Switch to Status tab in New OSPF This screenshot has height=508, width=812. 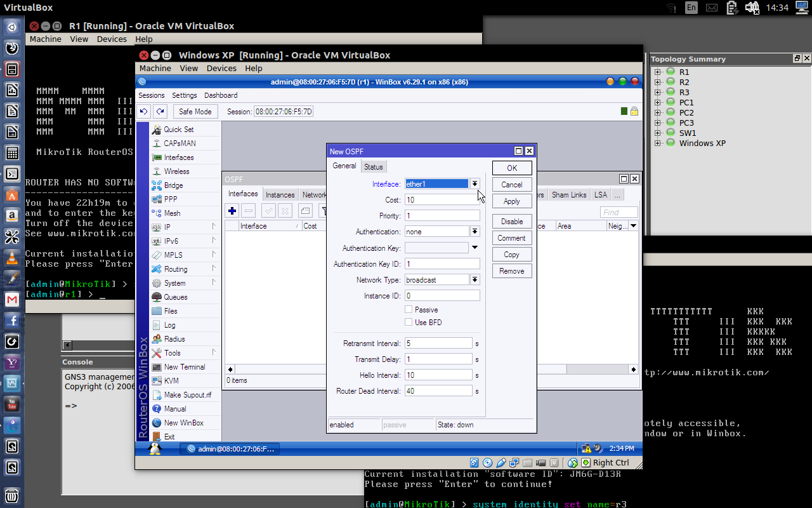click(x=374, y=167)
